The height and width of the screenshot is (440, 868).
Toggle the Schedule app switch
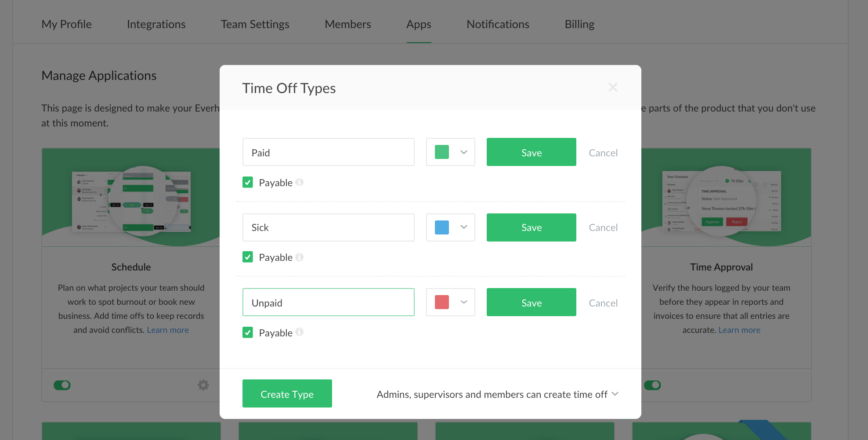pyautogui.click(x=62, y=385)
